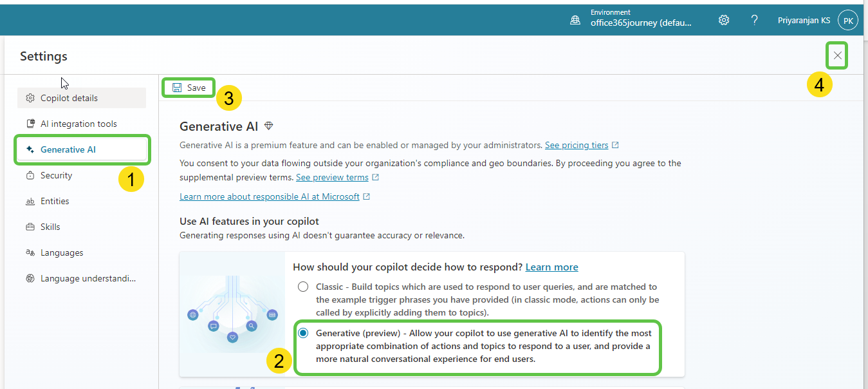The height and width of the screenshot is (389, 868).
Task: Expand the office365journey environment selector
Action: [641, 22]
